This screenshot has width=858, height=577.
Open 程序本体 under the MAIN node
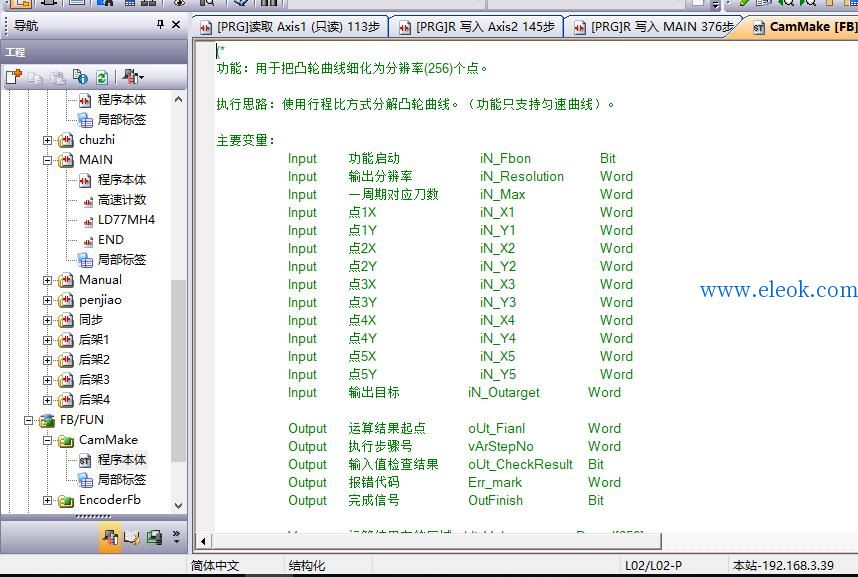click(x=121, y=180)
